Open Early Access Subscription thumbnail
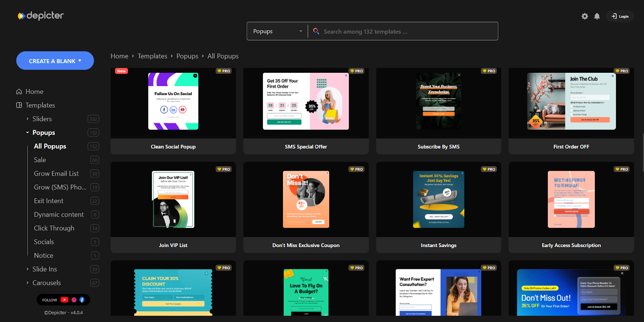644x322 pixels. [x=571, y=199]
